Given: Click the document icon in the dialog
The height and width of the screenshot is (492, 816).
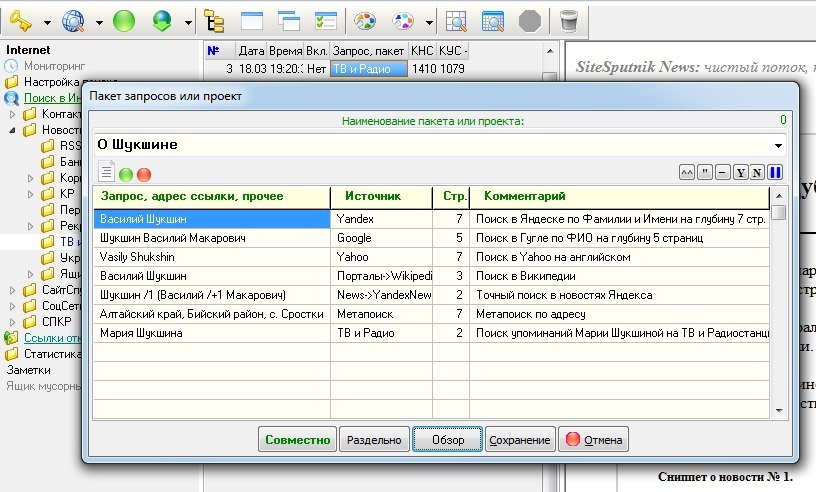Looking at the screenshot, I should pyautogui.click(x=106, y=172).
